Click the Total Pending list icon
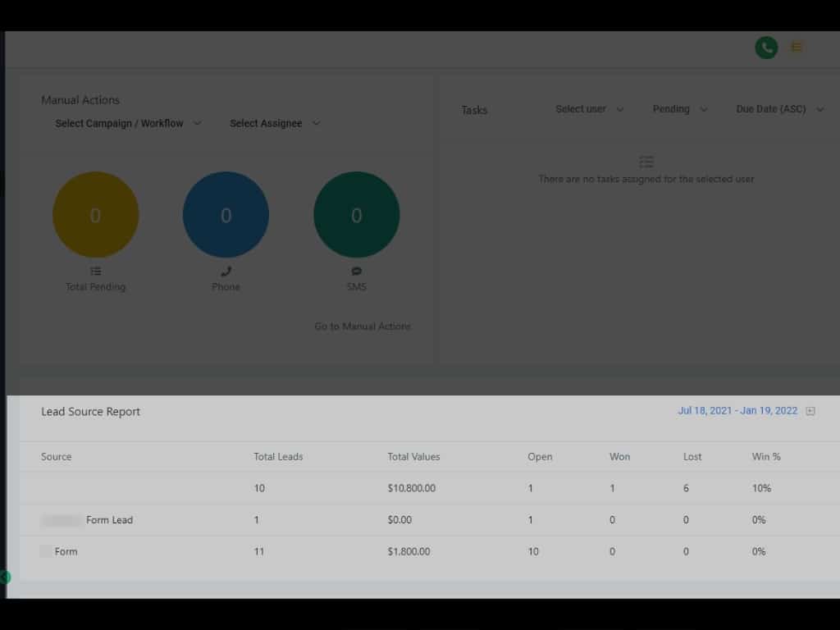The image size is (840, 630). pyautogui.click(x=96, y=271)
